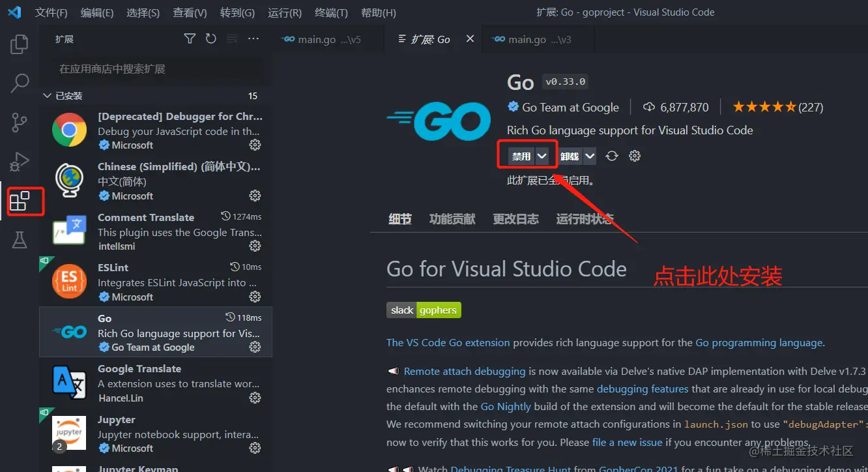Open The VS Code Go extension link

448,342
